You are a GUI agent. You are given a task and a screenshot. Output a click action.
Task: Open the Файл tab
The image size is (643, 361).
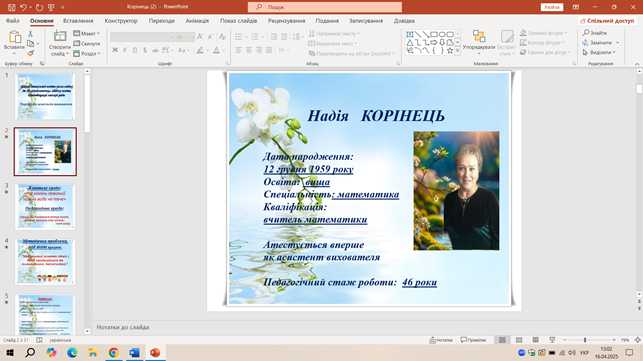pyautogui.click(x=13, y=21)
